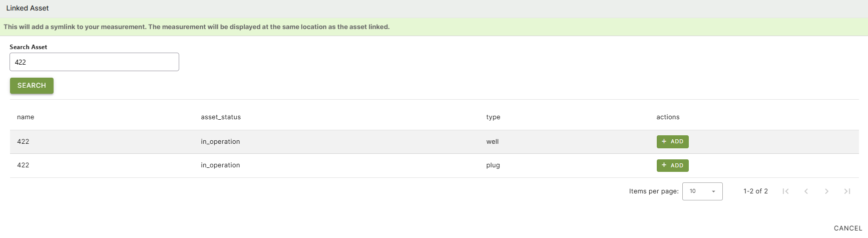Screen dimensions: 868x238
Task: Go to the previous results page
Action: click(806, 191)
